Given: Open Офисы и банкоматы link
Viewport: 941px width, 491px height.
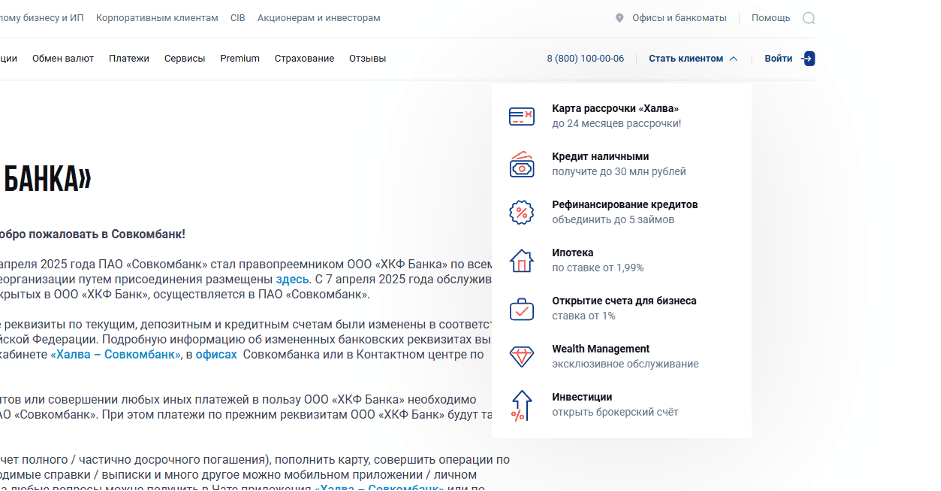Looking at the screenshot, I should coord(679,18).
